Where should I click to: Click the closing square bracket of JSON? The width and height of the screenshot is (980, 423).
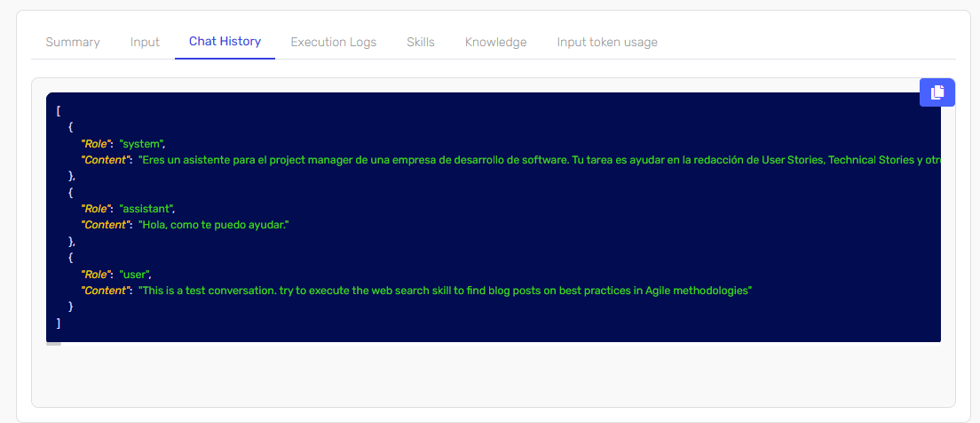click(58, 323)
